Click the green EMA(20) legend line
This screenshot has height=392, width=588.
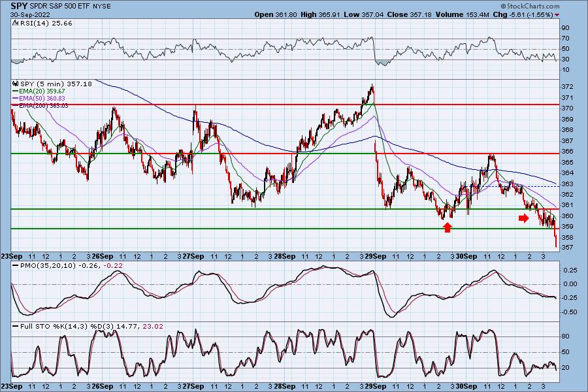[16, 91]
